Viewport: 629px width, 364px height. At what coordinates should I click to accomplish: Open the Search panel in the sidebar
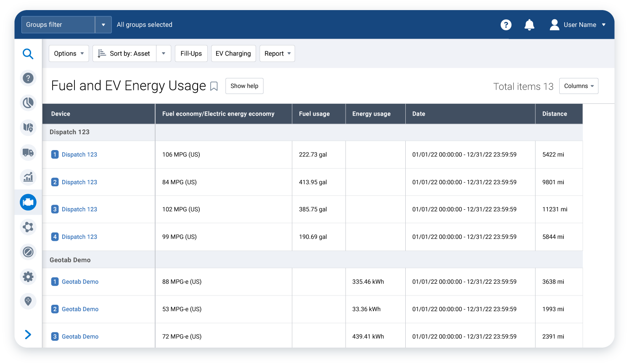28,53
